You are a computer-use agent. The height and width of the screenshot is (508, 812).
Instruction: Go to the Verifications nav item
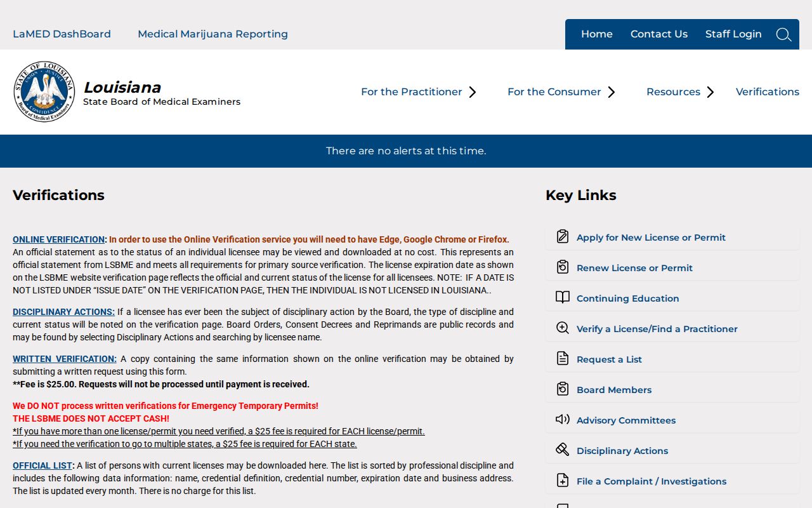pyautogui.click(x=768, y=92)
